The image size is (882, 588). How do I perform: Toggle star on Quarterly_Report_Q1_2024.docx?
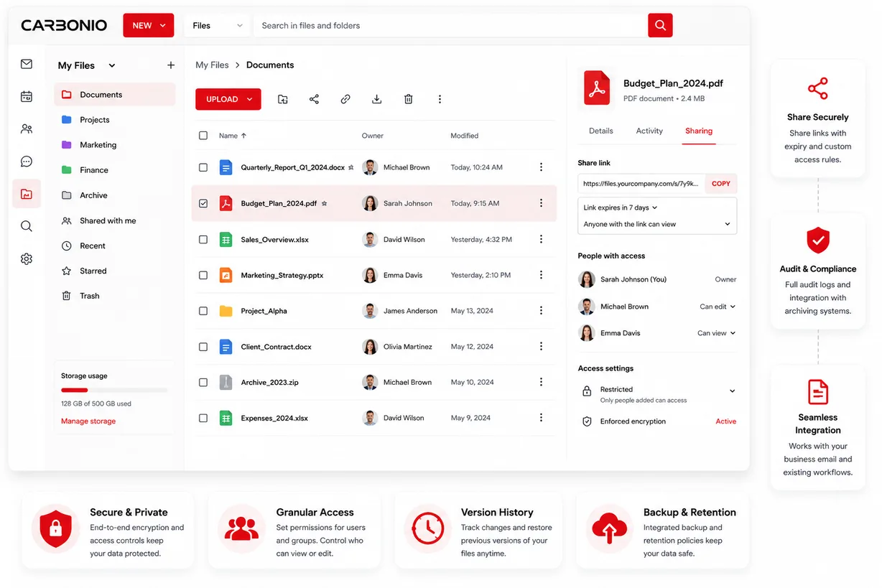(x=351, y=168)
